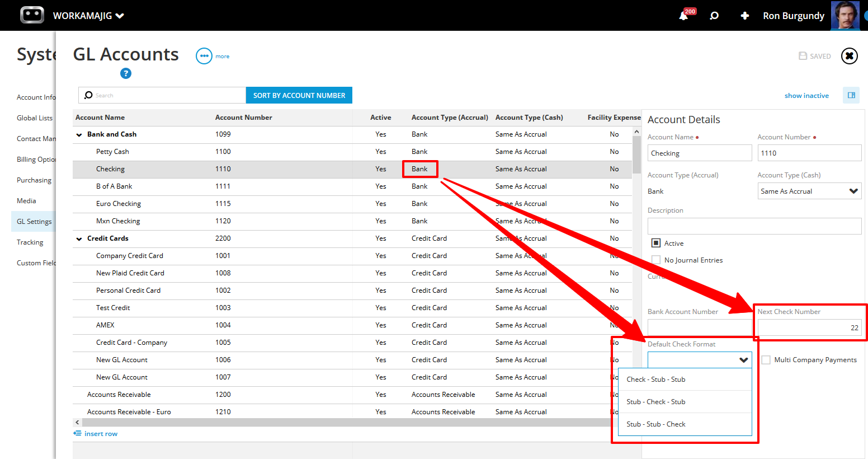This screenshot has height=459, width=868.
Task: Select the AMEX row
Action: click(x=352, y=325)
